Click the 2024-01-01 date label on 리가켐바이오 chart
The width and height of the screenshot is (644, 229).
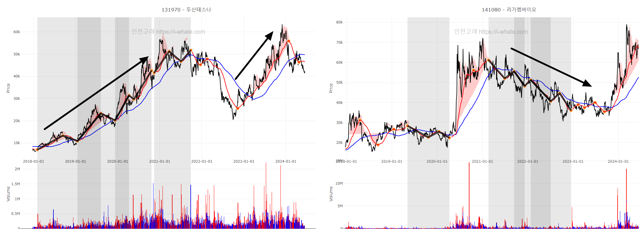tap(618, 161)
